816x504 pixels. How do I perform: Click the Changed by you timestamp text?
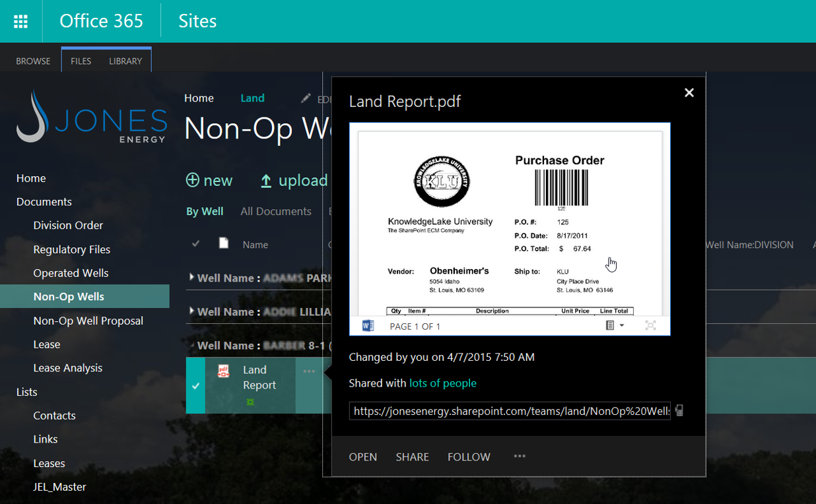[x=442, y=357]
